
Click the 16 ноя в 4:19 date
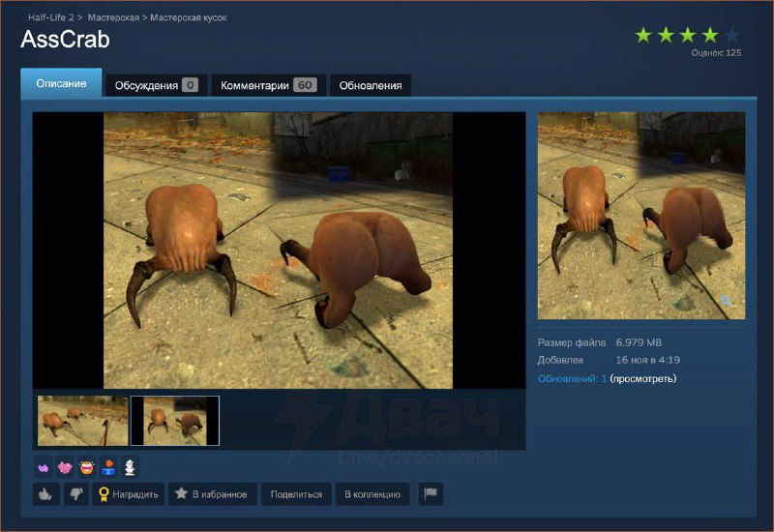pos(647,360)
